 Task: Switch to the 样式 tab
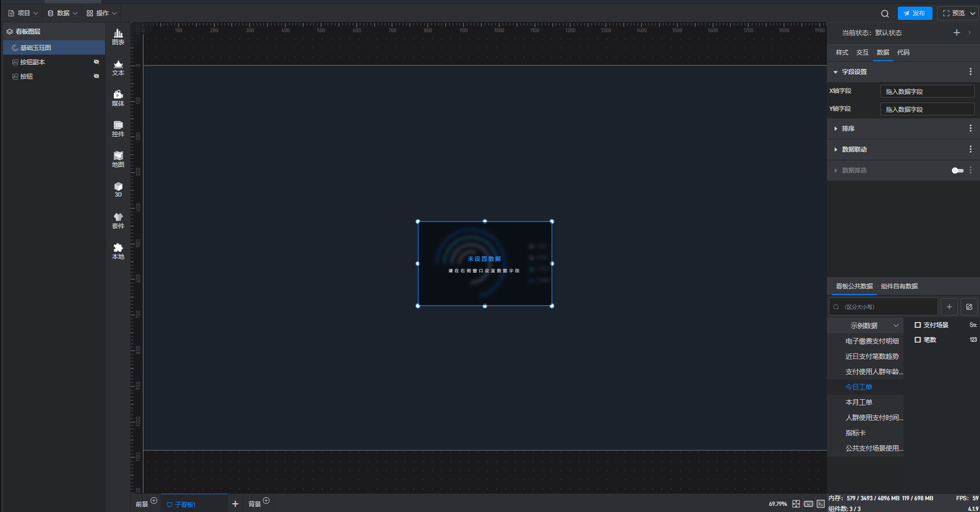842,53
